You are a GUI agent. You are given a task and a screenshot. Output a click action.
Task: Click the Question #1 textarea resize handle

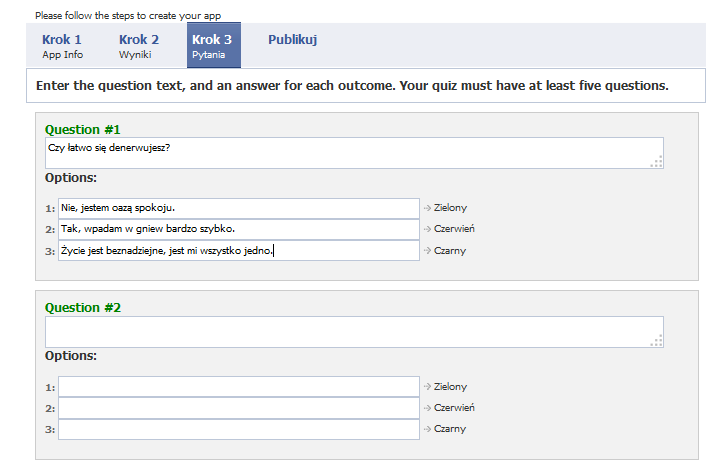[657, 162]
